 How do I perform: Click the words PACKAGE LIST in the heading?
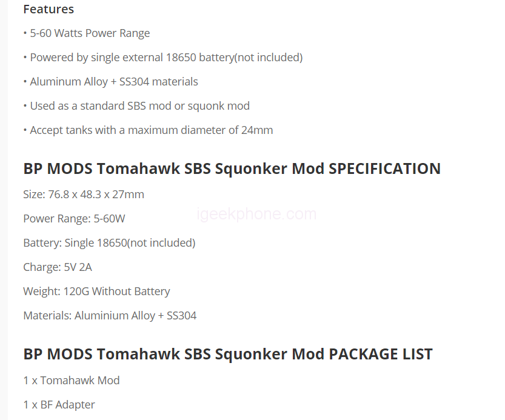[381, 354]
